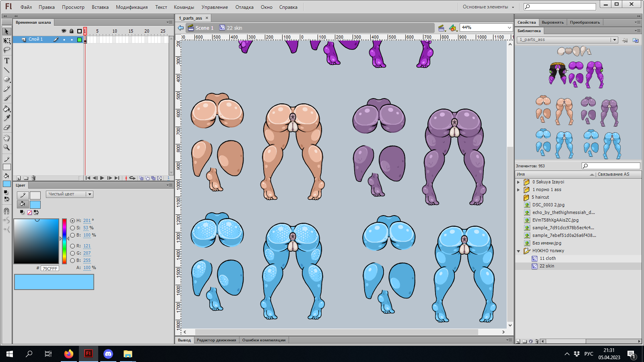Select the Lasso tool
The width and height of the screenshot is (644, 362).
coord(6,50)
